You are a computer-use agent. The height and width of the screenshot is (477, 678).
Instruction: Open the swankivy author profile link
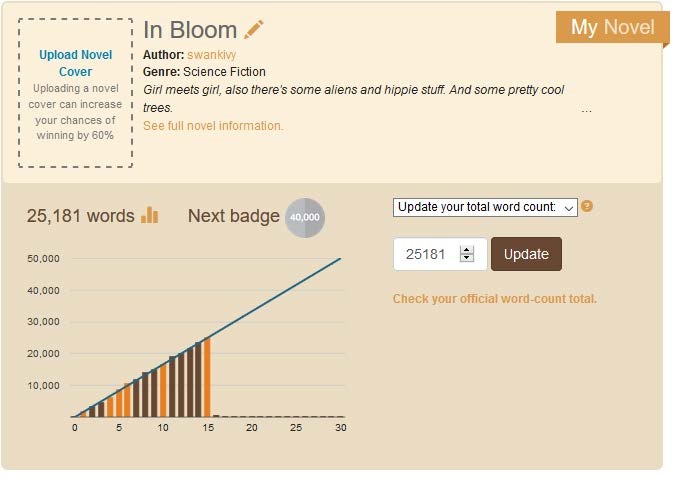tap(211, 55)
